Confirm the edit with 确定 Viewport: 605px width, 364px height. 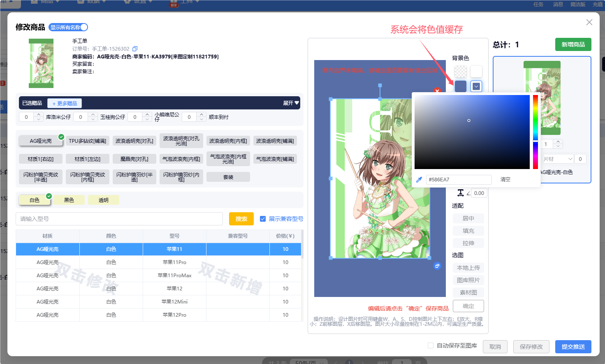(x=468, y=306)
